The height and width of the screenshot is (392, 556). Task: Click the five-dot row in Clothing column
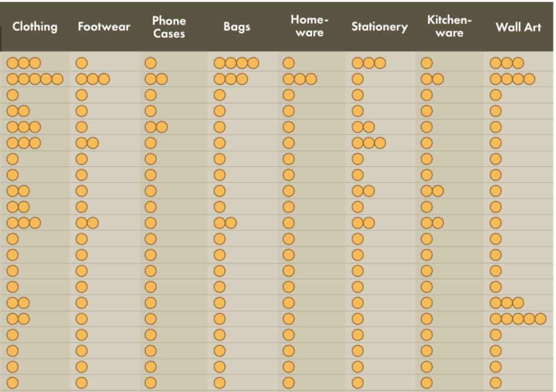coord(35,79)
